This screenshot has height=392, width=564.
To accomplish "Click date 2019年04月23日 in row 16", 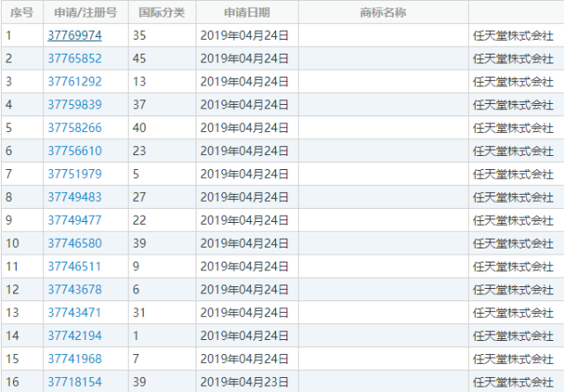I will pos(244,382).
